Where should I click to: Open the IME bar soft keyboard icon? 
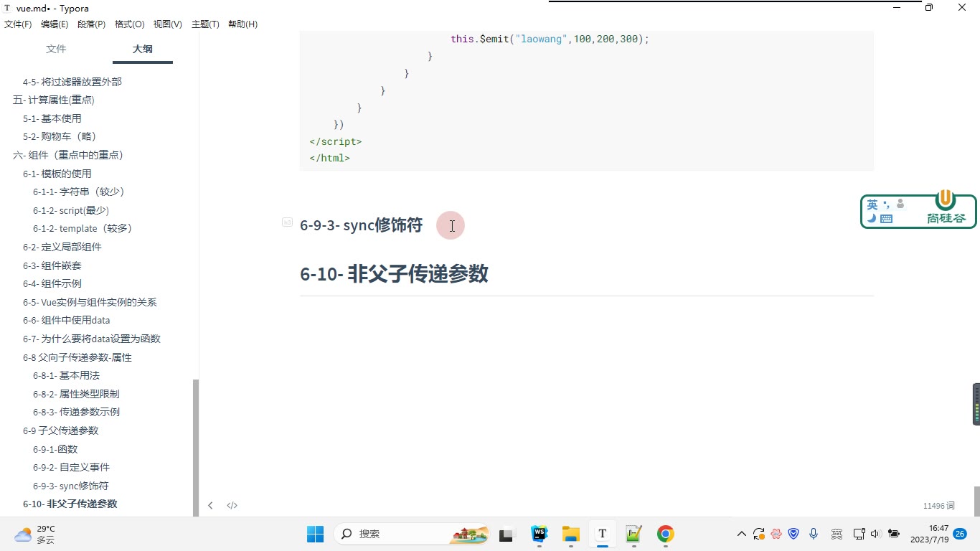click(886, 219)
